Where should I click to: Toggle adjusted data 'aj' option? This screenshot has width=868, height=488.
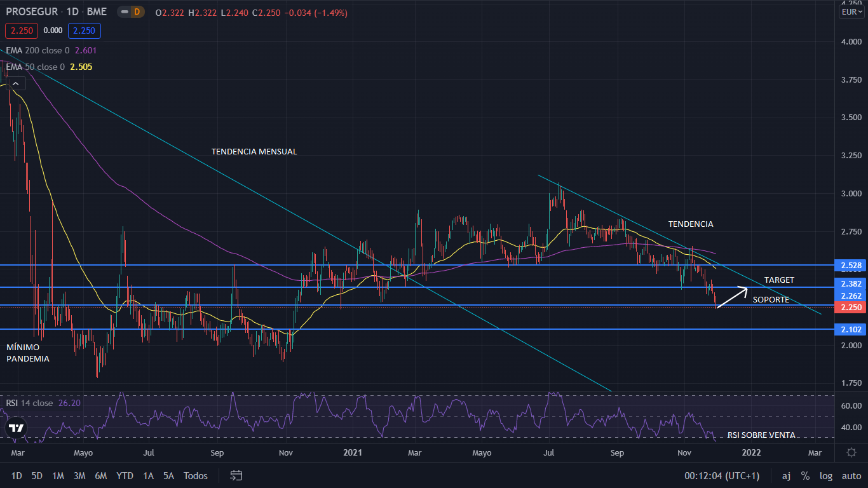(x=786, y=476)
